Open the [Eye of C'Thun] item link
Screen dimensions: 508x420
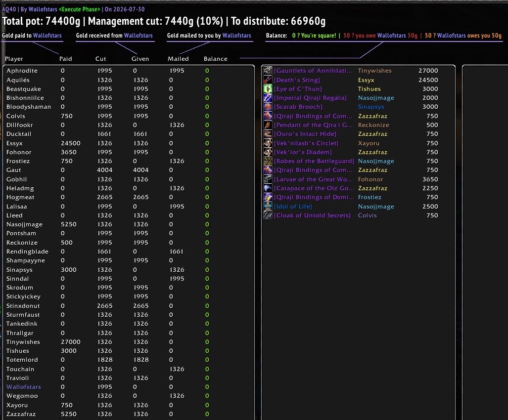[x=298, y=88]
